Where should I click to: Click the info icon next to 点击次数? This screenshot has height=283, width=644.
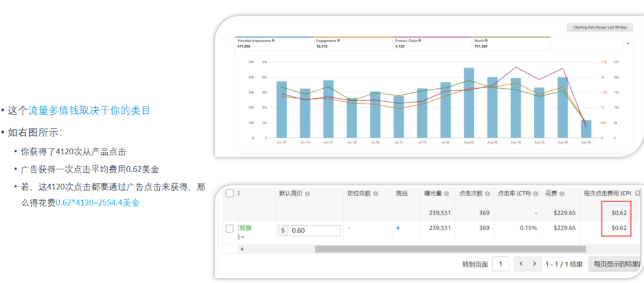[x=487, y=194]
